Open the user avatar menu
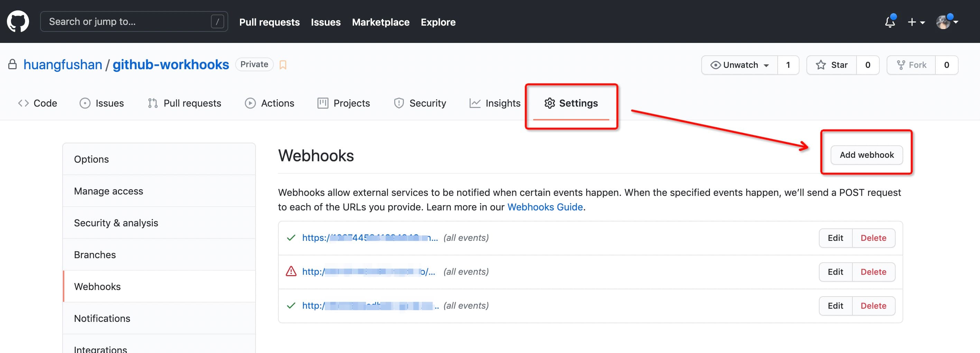This screenshot has width=980, height=353. [x=946, y=22]
